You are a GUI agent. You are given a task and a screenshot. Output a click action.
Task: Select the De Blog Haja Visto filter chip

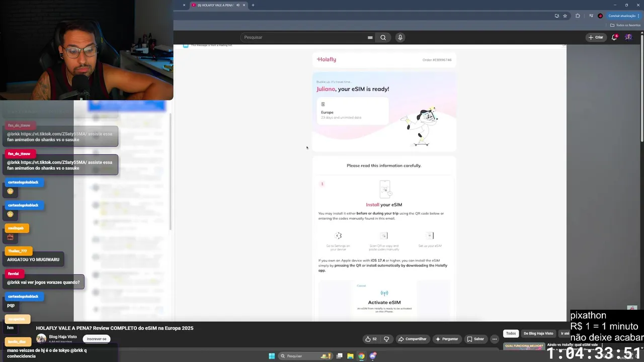(538, 333)
